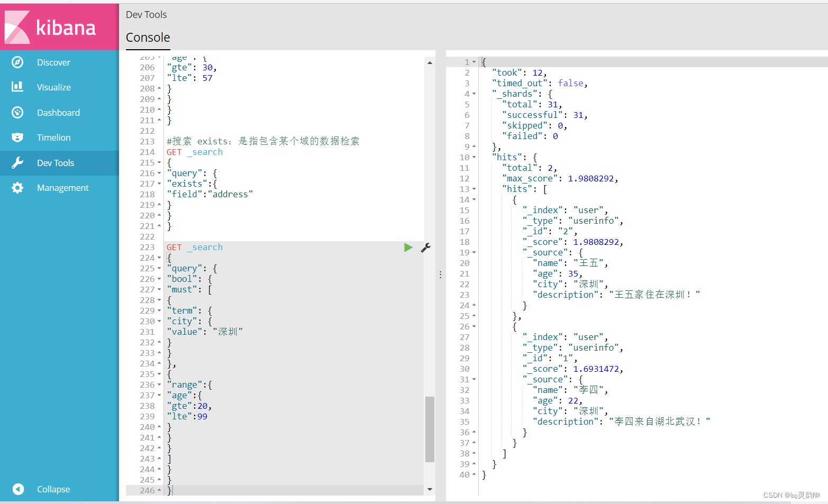Click GET _search on line 214

(195, 152)
